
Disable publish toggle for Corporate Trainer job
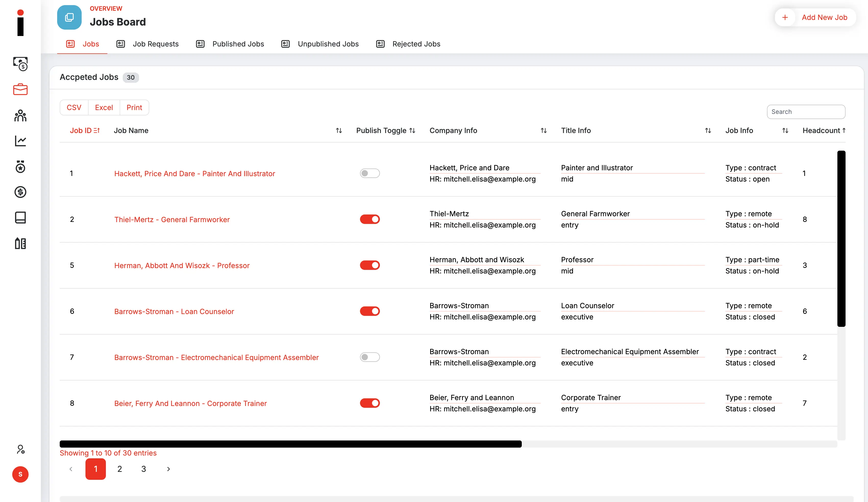click(370, 403)
